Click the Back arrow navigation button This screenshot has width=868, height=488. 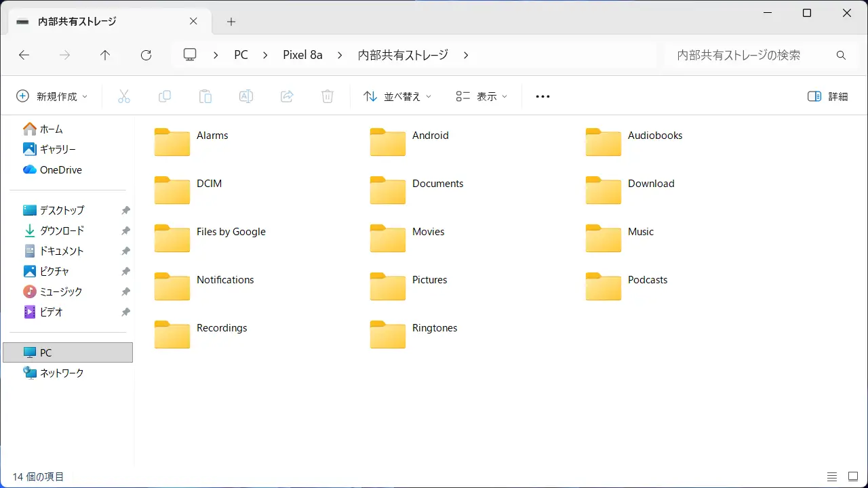coord(24,56)
